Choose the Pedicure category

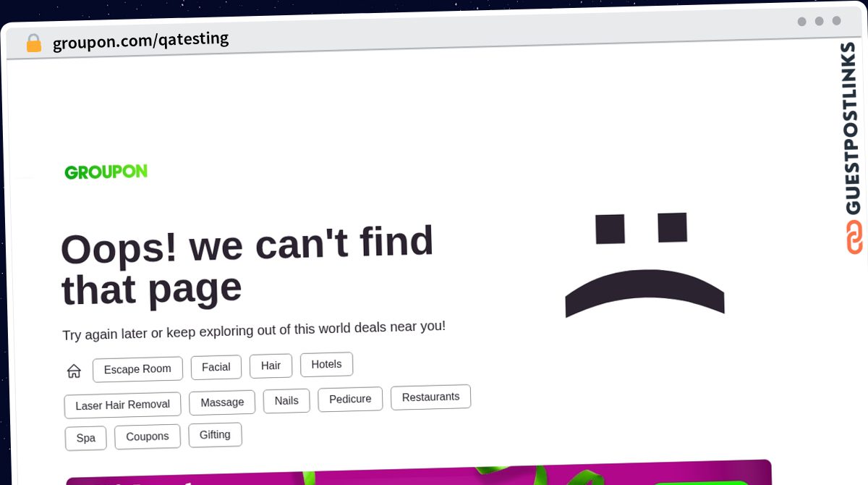(350, 399)
